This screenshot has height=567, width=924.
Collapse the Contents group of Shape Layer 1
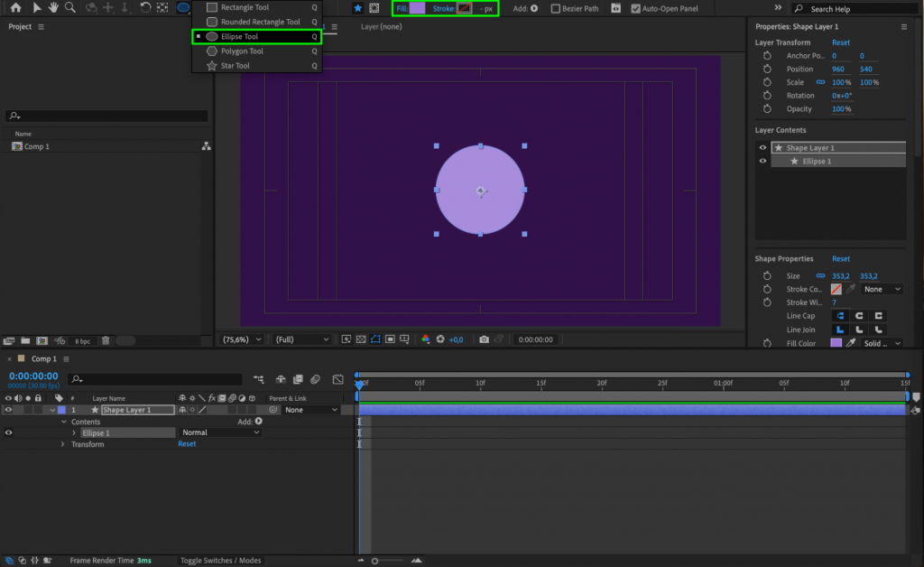pos(64,422)
